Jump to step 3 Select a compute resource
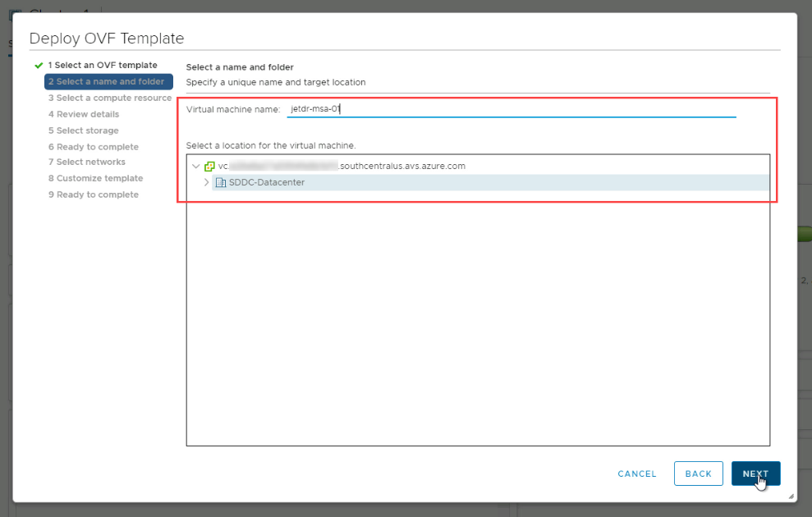Viewport: 812px width, 517px height. click(109, 98)
